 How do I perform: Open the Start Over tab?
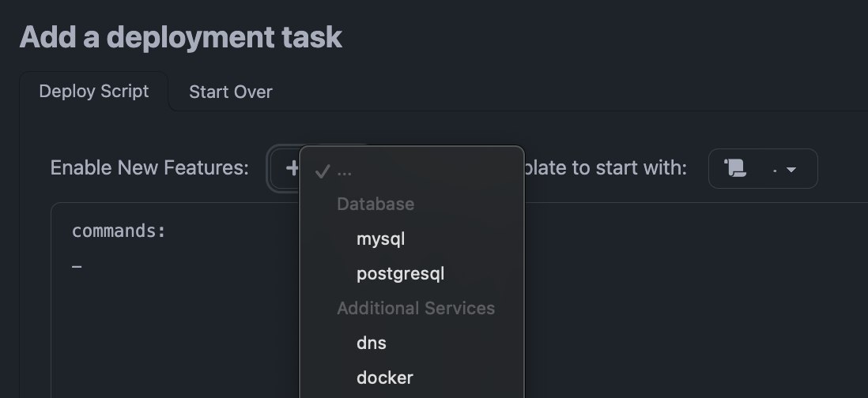coord(230,92)
